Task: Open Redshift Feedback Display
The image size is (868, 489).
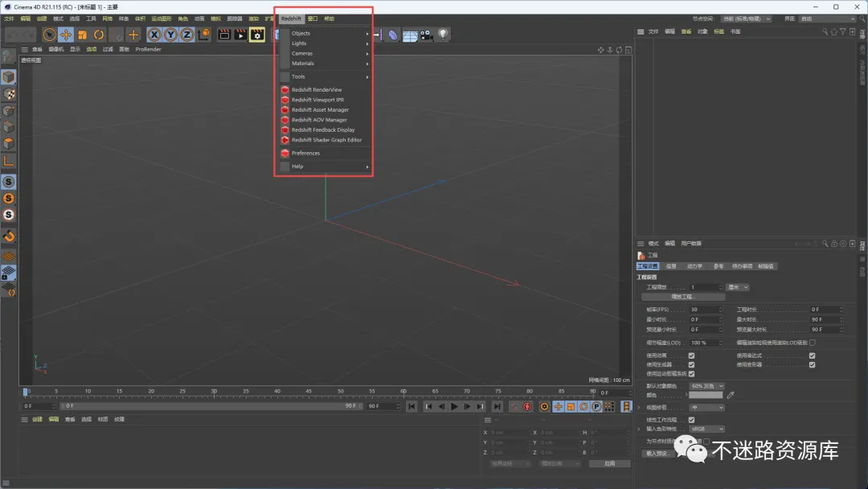Action: (x=323, y=129)
